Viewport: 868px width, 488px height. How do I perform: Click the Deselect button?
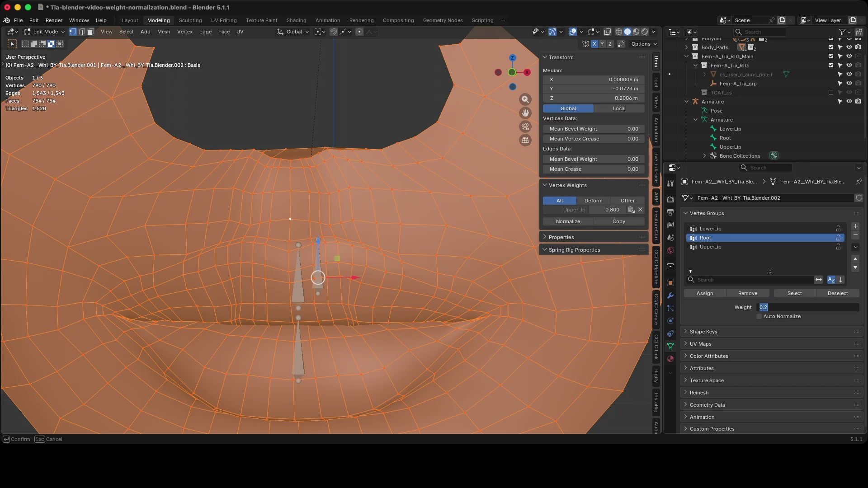coord(838,293)
